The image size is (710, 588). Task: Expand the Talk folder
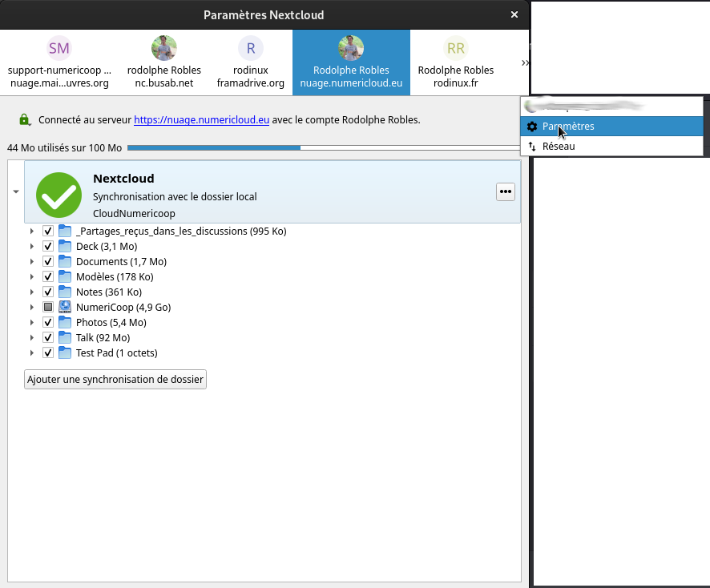[32, 338]
